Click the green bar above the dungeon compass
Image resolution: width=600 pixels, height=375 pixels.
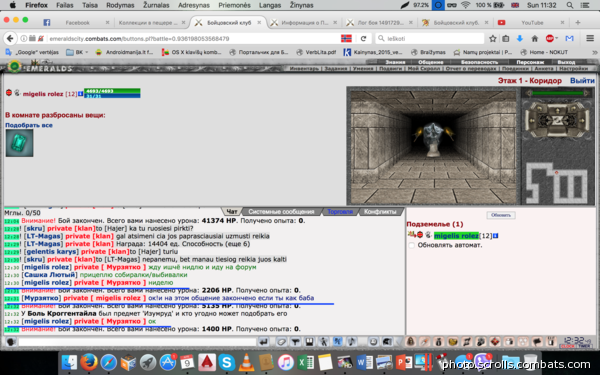558,93
